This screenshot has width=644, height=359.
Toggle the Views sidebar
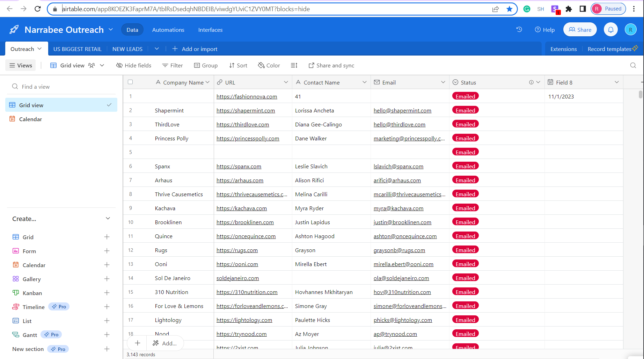click(x=21, y=65)
